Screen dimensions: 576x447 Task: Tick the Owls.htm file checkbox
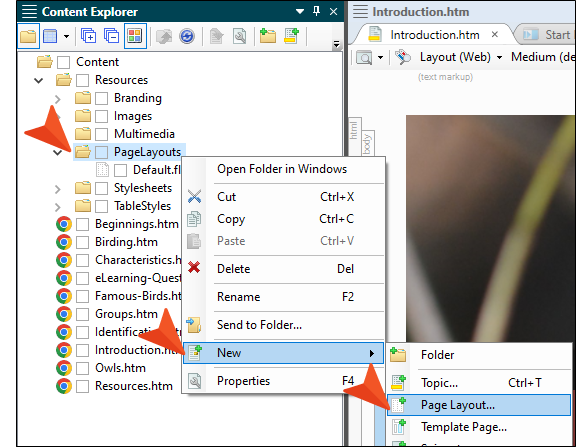[82, 368]
